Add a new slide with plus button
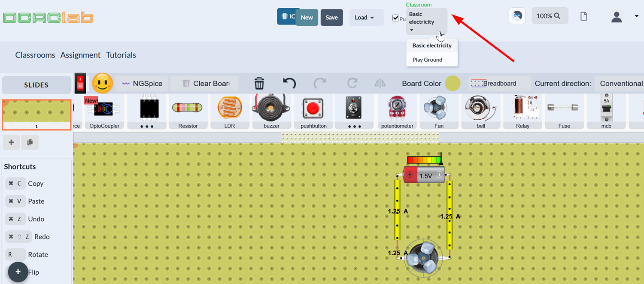Screen dimensions: 644x284 [x=12, y=142]
